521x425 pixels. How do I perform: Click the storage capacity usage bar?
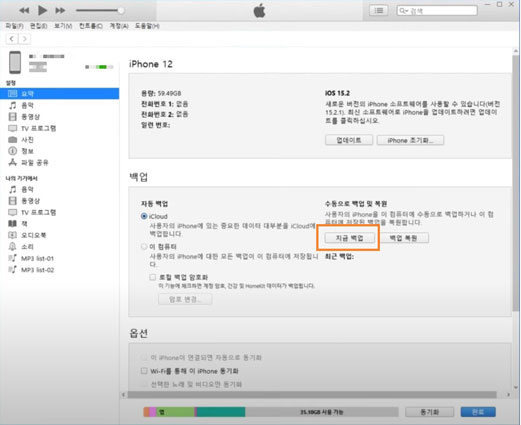[271, 412]
